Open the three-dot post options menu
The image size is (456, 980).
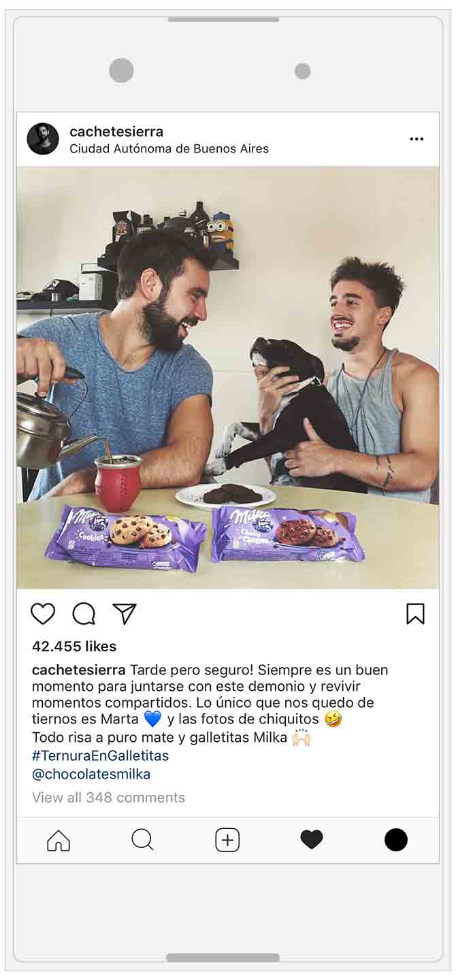[x=417, y=139]
